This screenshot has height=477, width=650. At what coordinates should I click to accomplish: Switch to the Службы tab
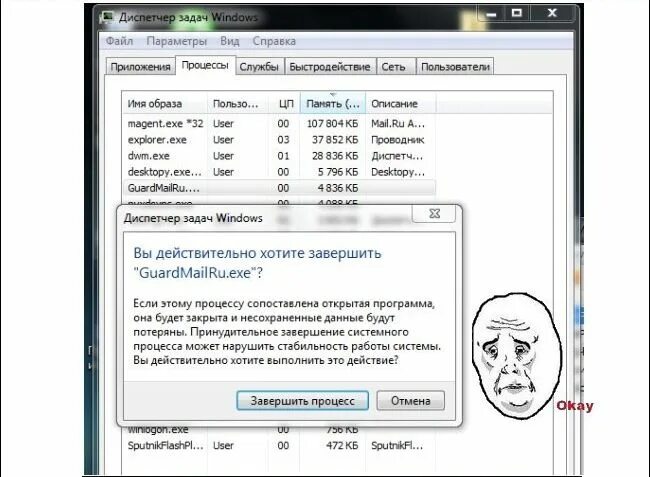click(259, 67)
